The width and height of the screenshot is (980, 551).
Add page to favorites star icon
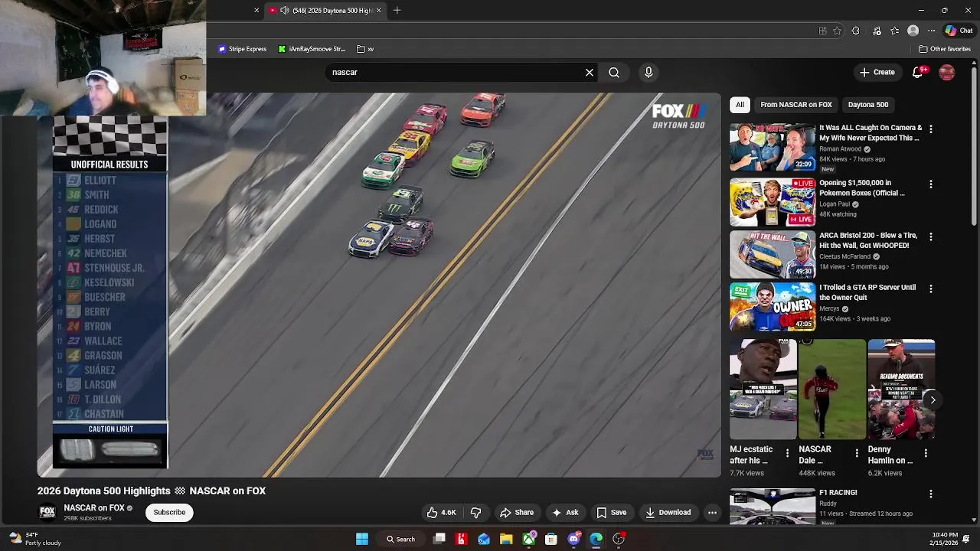point(837,31)
